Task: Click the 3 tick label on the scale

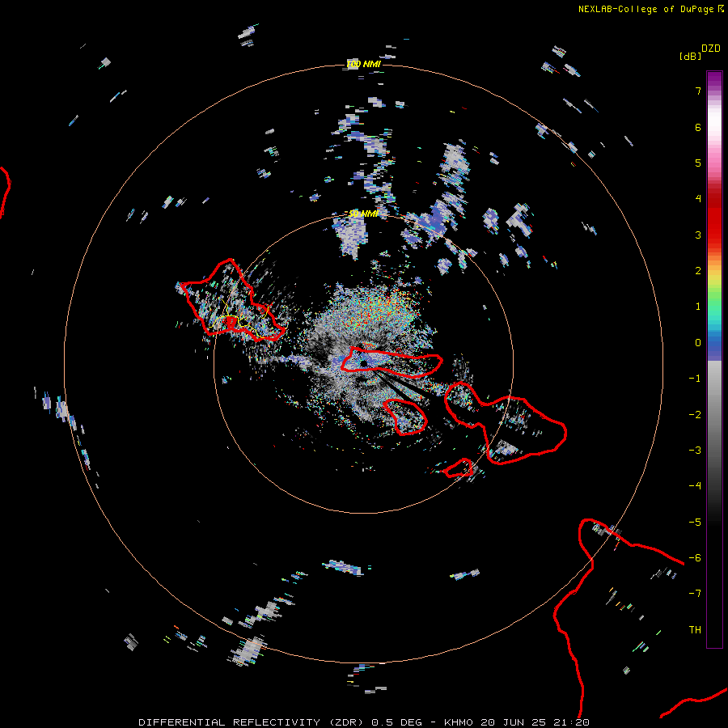Action: coord(698,235)
